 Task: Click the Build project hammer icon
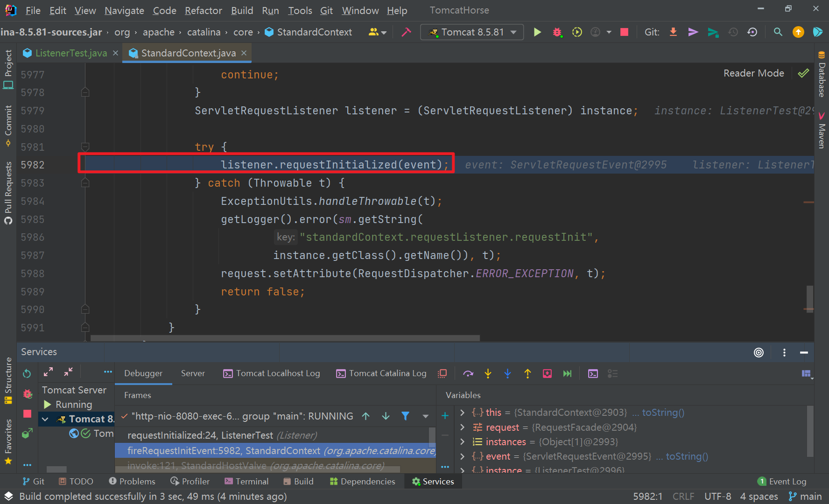coord(406,32)
